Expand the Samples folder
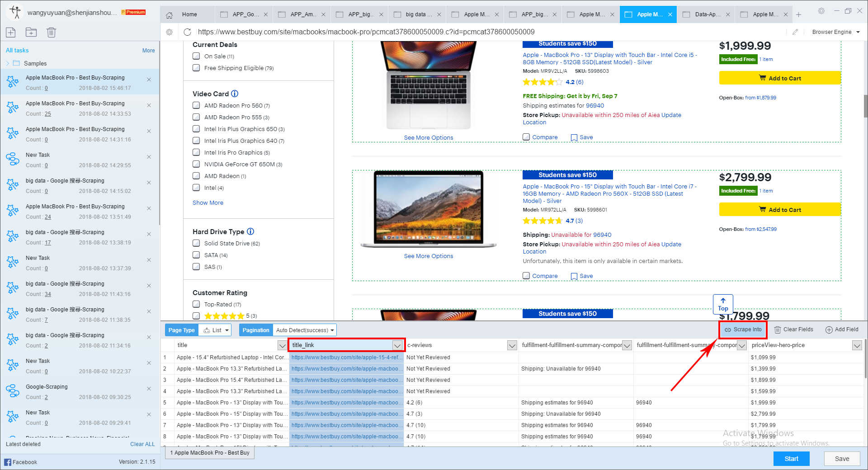 (x=8, y=63)
